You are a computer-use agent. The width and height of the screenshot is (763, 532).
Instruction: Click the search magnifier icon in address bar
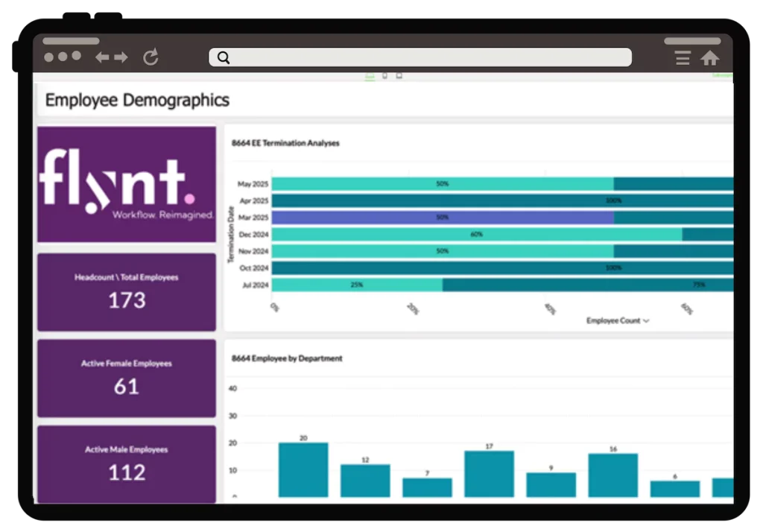click(223, 58)
